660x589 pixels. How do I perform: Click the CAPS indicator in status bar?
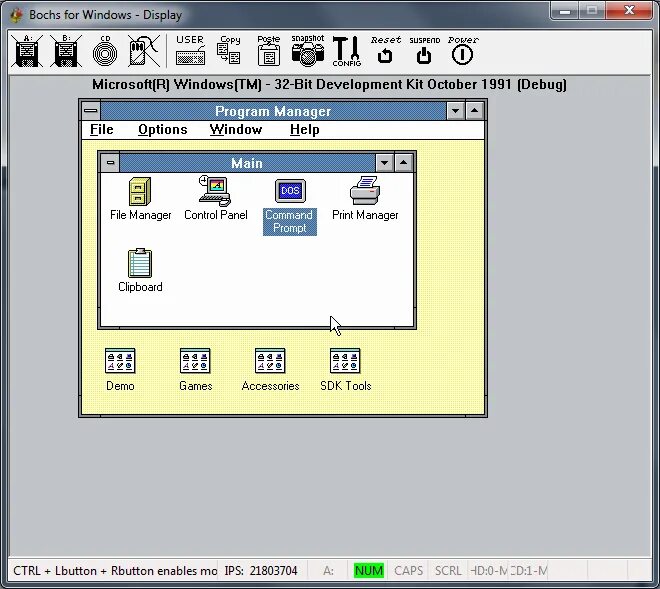click(x=408, y=570)
